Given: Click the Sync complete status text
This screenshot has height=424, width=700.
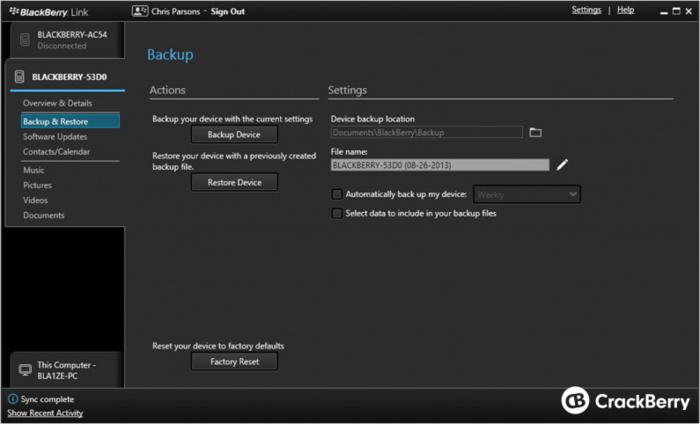Looking at the screenshot, I should (x=47, y=399).
